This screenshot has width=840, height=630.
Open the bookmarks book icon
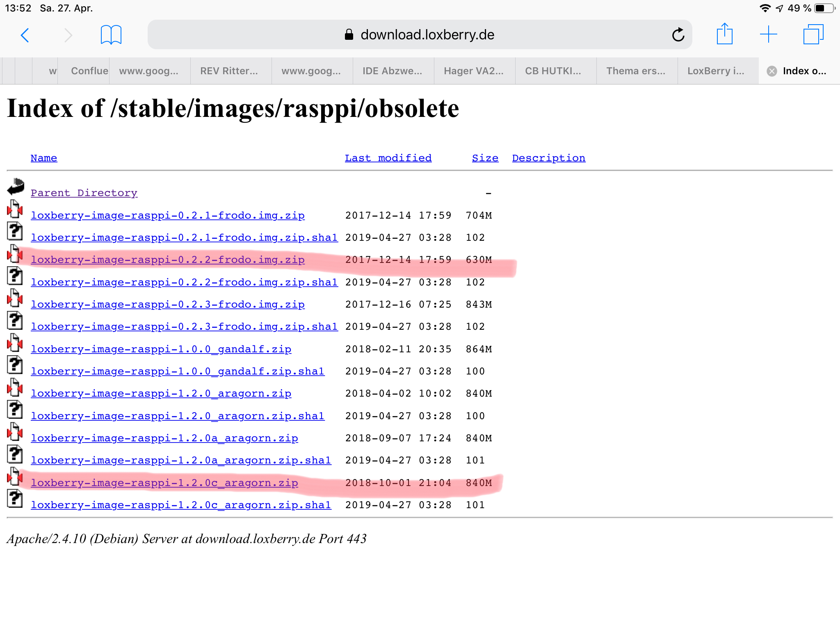click(111, 35)
